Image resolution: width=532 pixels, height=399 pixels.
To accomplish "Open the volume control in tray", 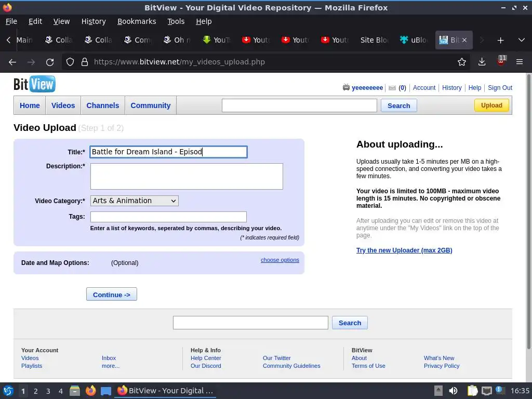I will pos(453,391).
